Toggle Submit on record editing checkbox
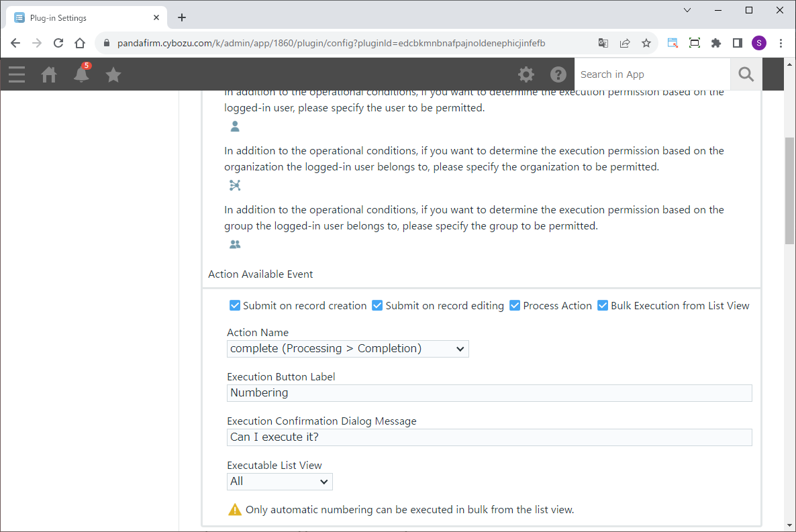The height and width of the screenshot is (532, 796). 377,305
